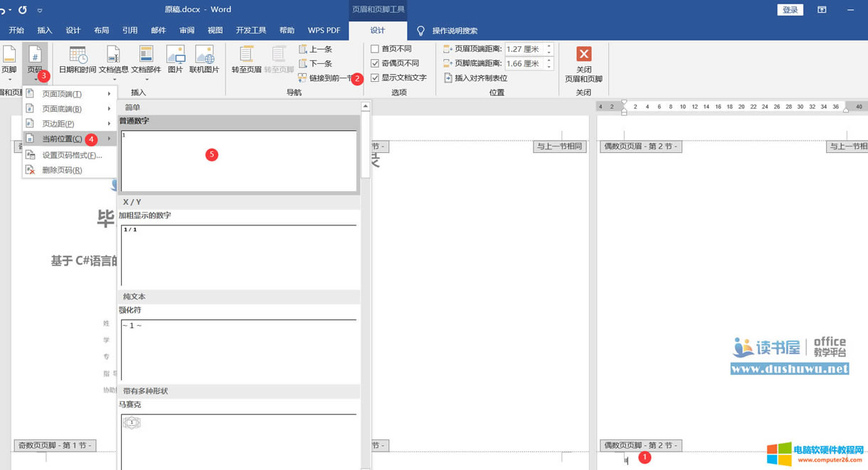Toggle the 显示文档文字 checkbox
868x470 pixels.
(375, 78)
